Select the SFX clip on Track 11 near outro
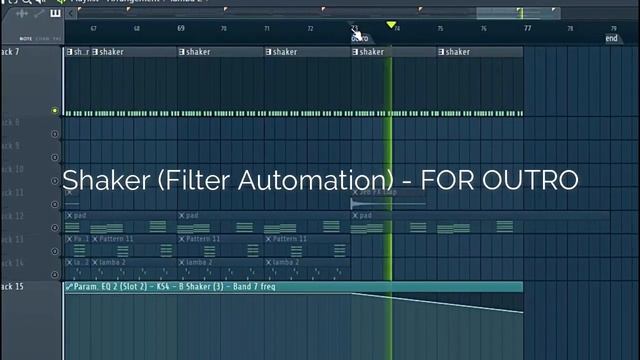This screenshot has height=360, width=640. pyautogui.click(x=388, y=200)
